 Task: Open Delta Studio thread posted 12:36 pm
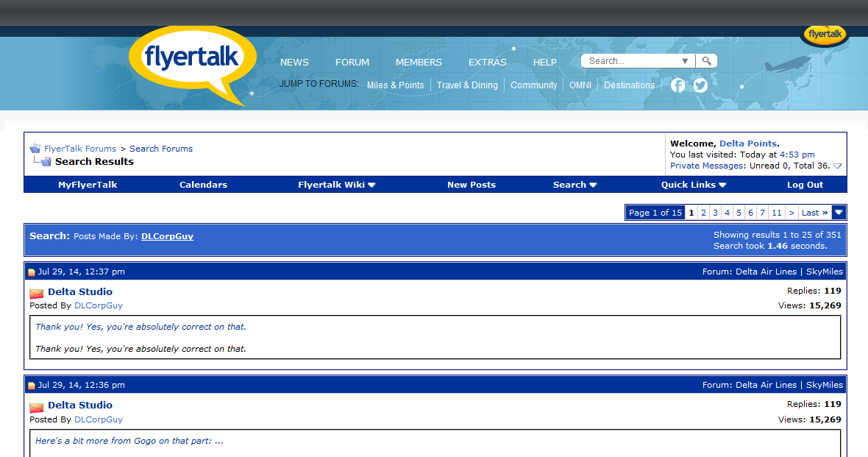79,405
